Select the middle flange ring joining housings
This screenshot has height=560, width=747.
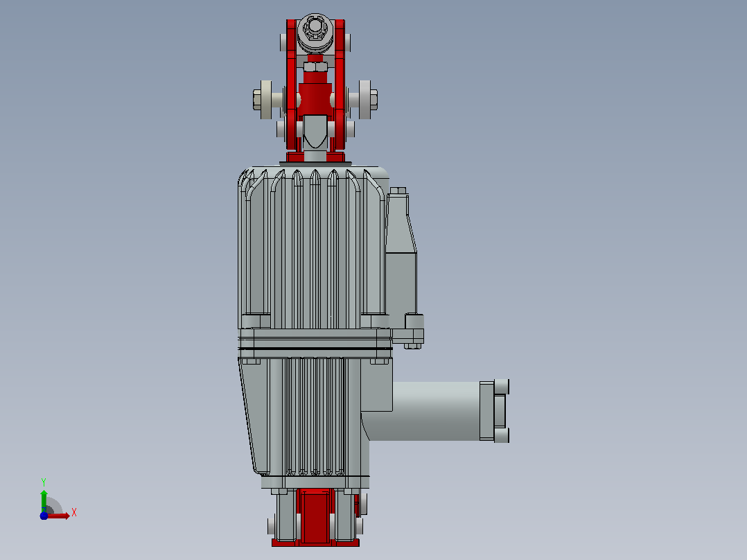click(x=315, y=343)
